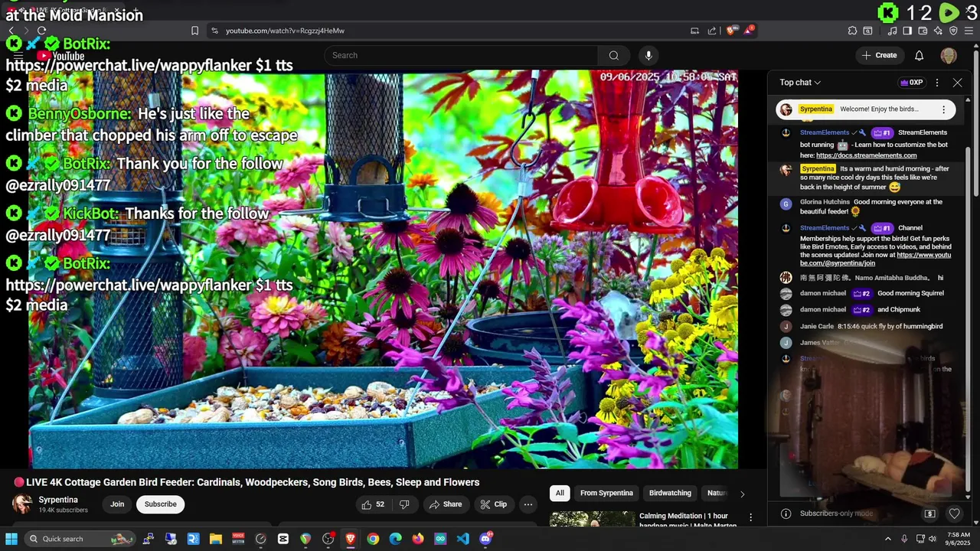Open the Syrpentina channel avatar
980x551 pixels.
22,504
